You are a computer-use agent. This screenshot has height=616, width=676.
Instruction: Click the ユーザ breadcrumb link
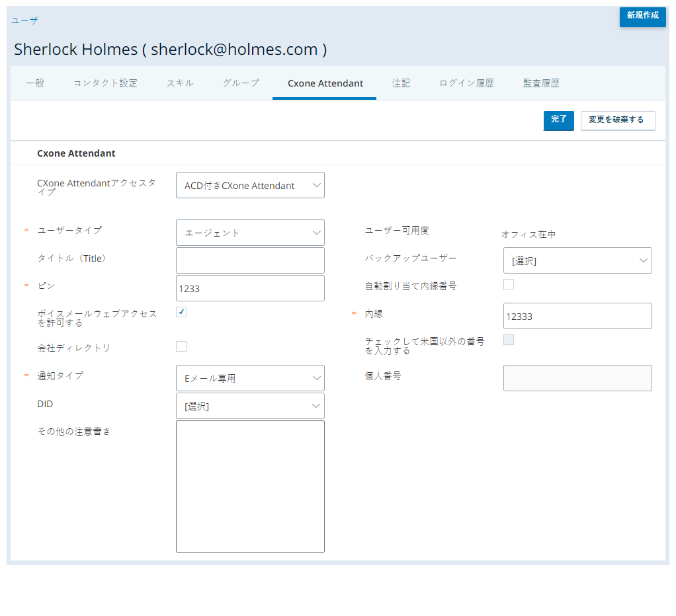coord(24,20)
